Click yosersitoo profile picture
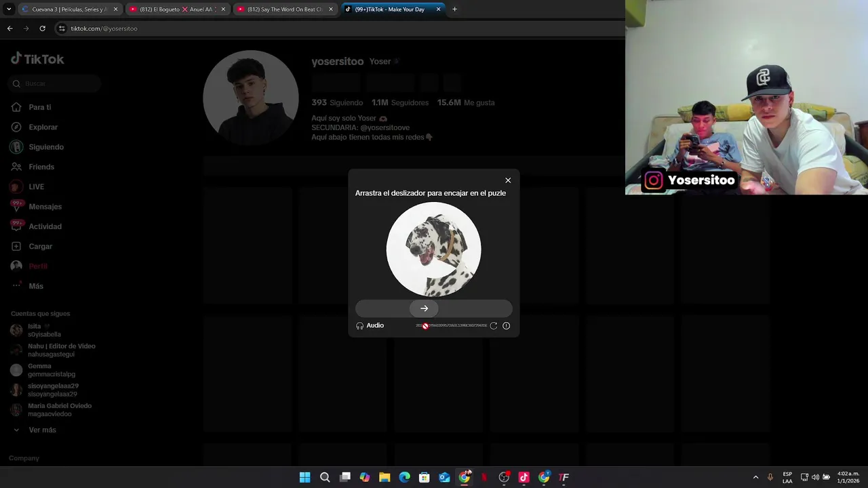868x488 pixels. coord(251,98)
